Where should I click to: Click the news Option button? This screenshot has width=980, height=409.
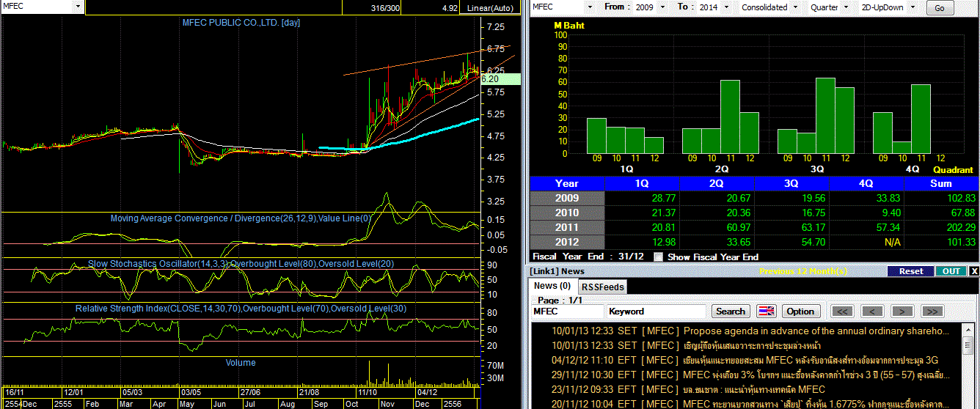tap(800, 311)
